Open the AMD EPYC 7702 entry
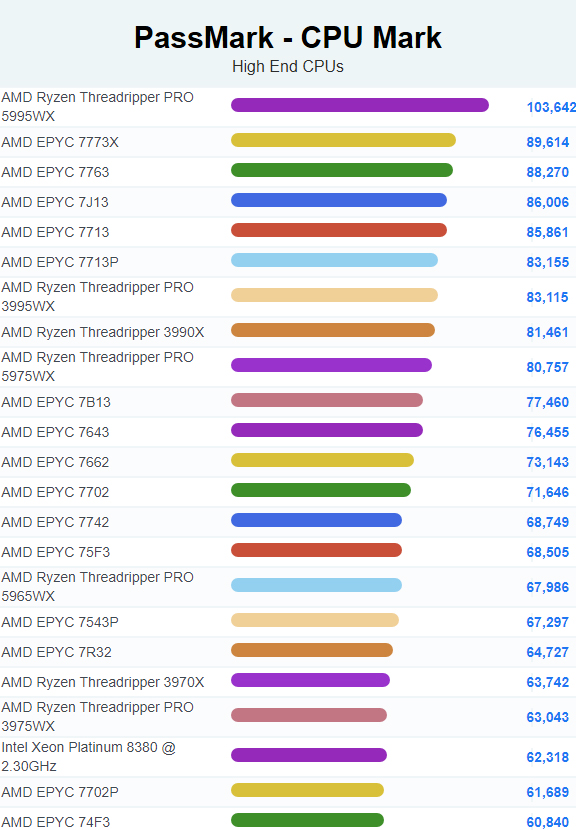Viewport: 576px width, 830px height. click(x=55, y=492)
